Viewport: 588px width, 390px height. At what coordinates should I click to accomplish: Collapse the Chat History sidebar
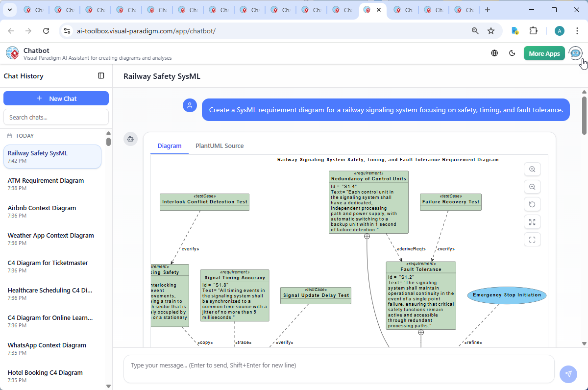[101, 75]
